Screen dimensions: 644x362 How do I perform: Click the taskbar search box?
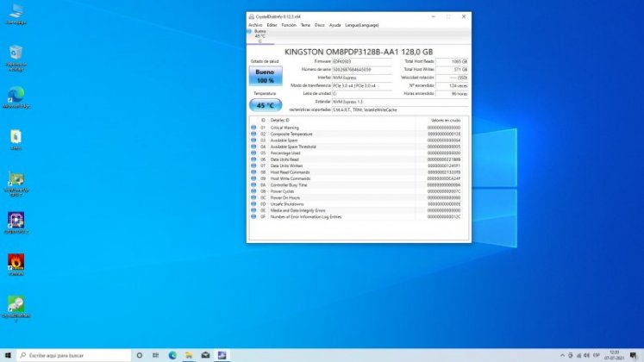click(x=74, y=355)
